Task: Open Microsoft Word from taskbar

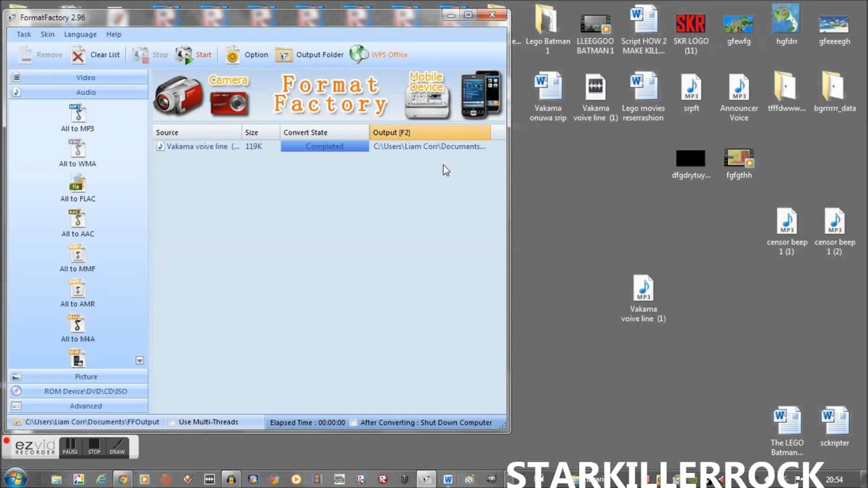Action: 448,479
